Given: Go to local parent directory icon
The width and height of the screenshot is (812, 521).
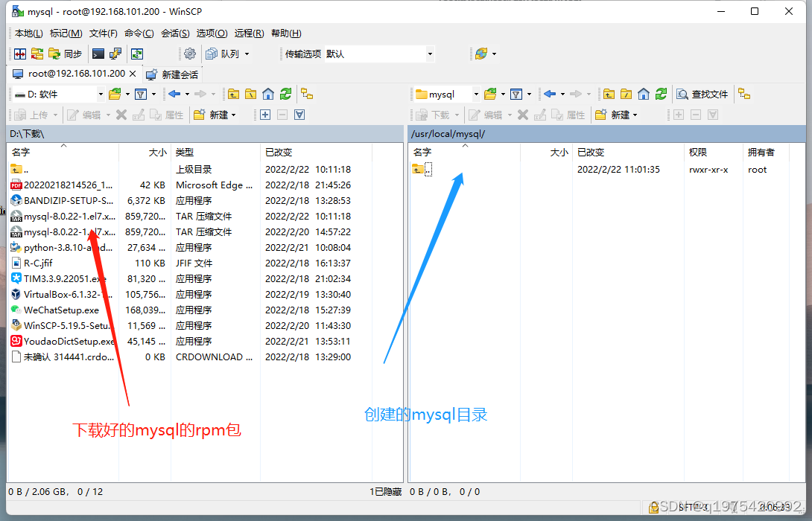Looking at the screenshot, I should [x=234, y=95].
